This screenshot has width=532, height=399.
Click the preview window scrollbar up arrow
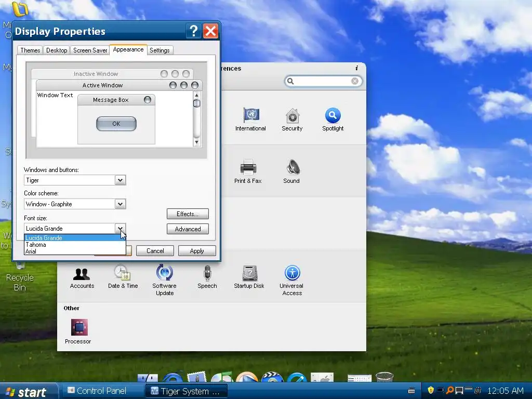click(x=196, y=96)
